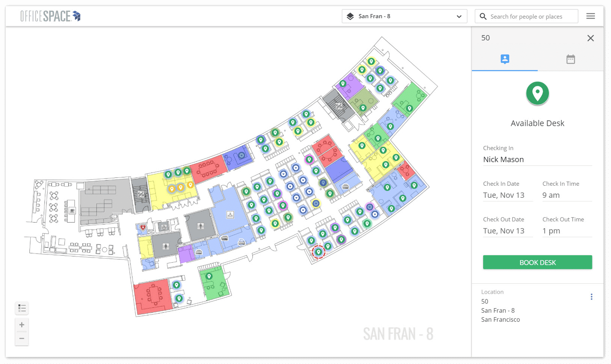Switch to the calendar schedule tab
The height and width of the screenshot is (364, 611).
click(x=570, y=59)
